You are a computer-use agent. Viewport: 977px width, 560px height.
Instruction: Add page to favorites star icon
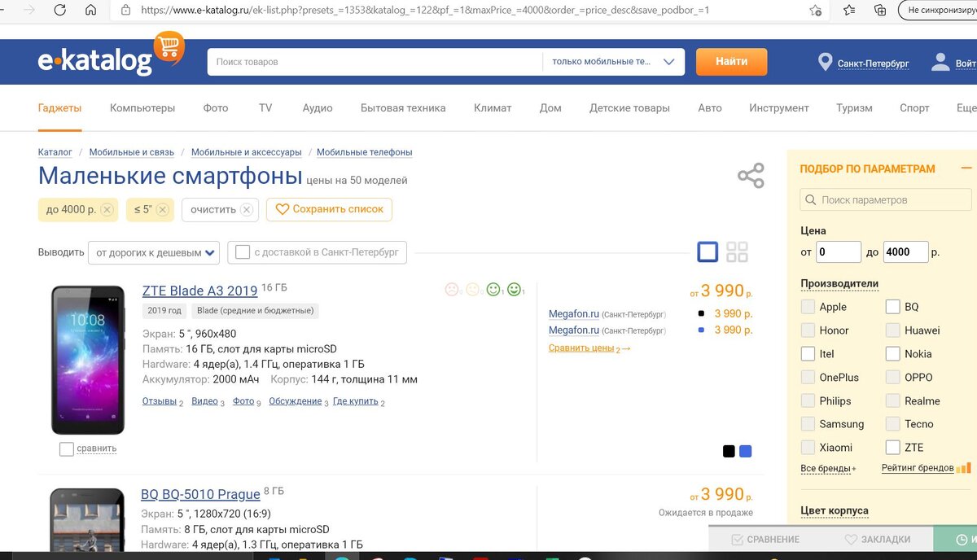click(815, 11)
